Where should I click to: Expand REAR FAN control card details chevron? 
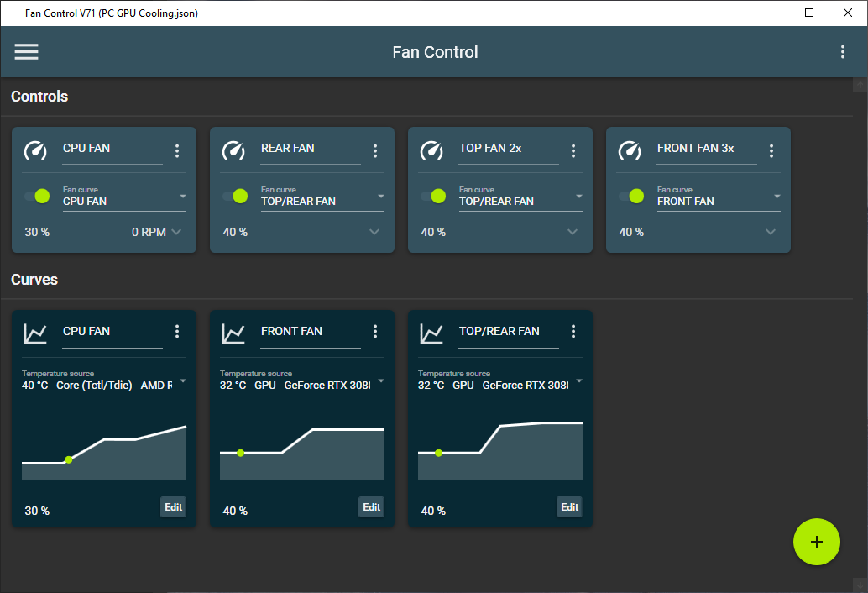374,232
